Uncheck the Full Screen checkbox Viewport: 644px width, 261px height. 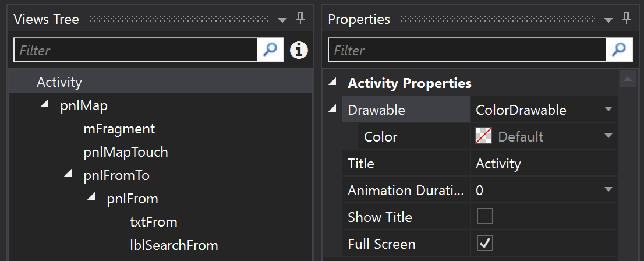pyautogui.click(x=484, y=244)
